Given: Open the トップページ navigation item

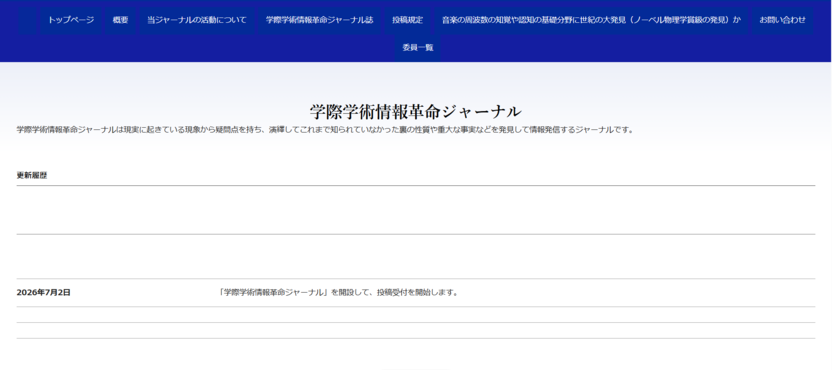Looking at the screenshot, I should click(x=71, y=20).
